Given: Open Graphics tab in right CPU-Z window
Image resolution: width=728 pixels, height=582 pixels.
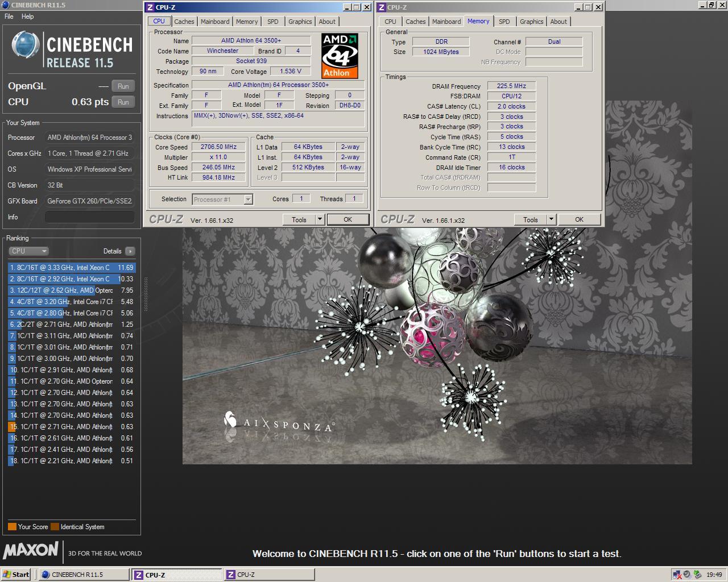Looking at the screenshot, I should (x=531, y=22).
